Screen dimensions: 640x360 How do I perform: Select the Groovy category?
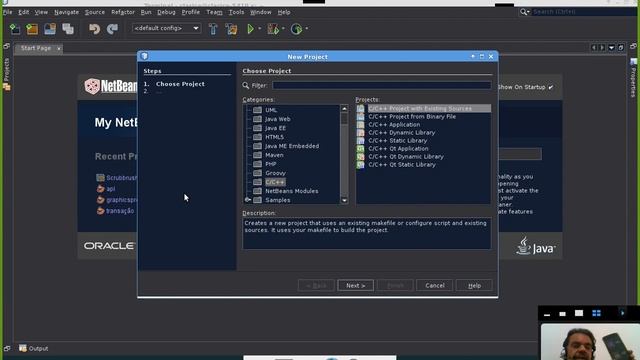(276, 173)
